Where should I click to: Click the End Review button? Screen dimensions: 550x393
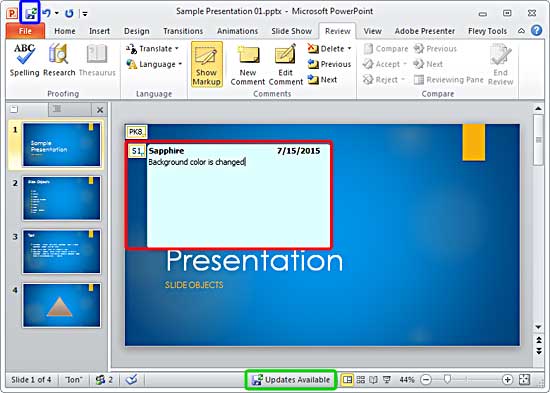click(501, 65)
